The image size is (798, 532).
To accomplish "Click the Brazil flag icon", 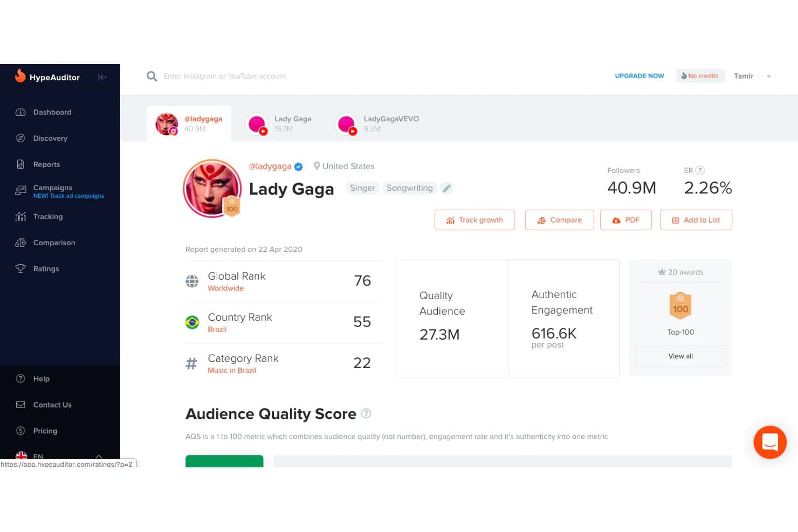I will [192, 322].
